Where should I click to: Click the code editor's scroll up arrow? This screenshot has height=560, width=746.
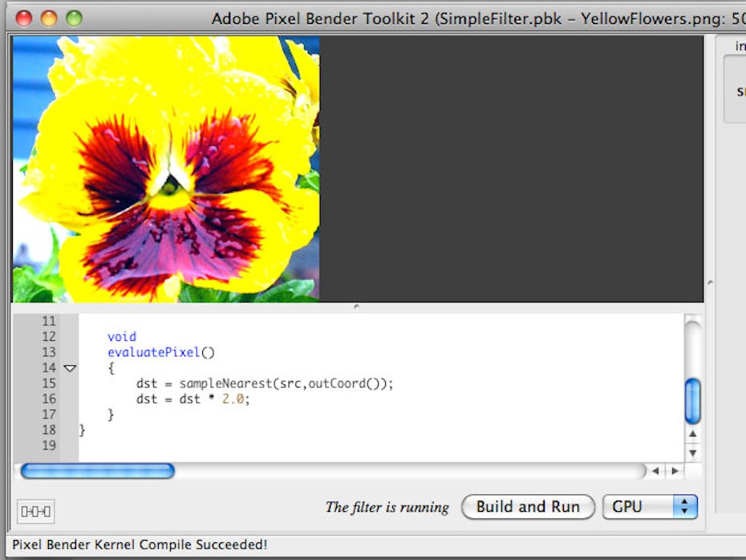(693, 434)
